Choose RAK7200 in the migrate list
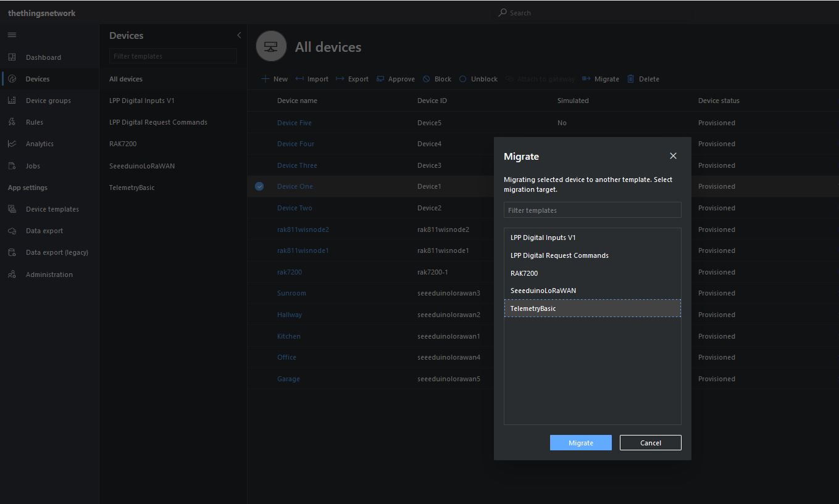This screenshot has width=839, height=504. click(x=524, y=273)
